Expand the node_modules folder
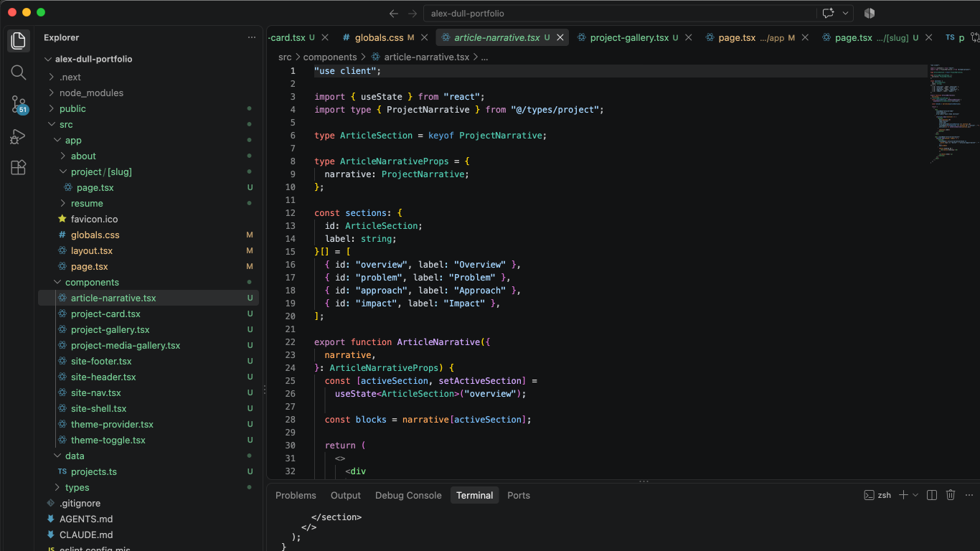The width and height of the screenshot is (980, 551). (x=51, y=93)
